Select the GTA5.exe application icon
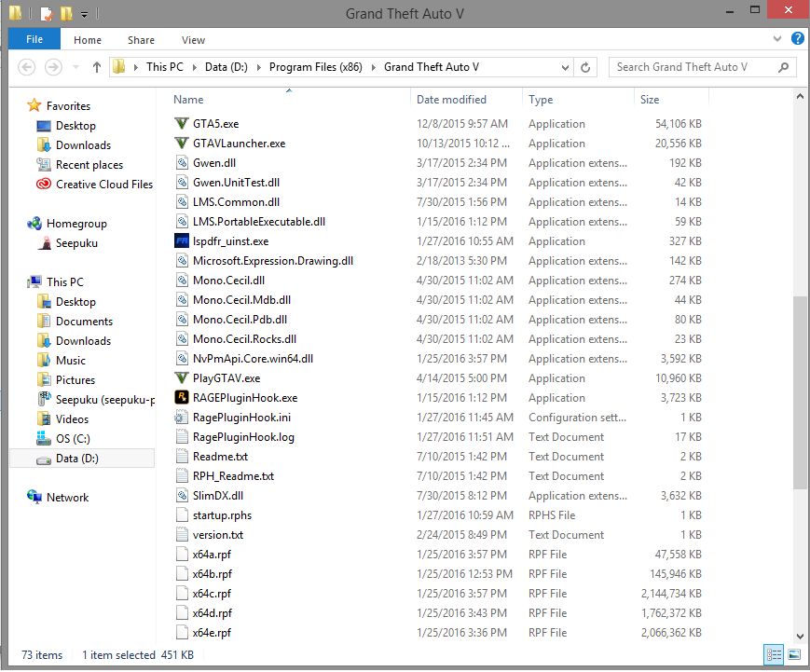This screenshot has height=672, width=810. tap(182, 123)
